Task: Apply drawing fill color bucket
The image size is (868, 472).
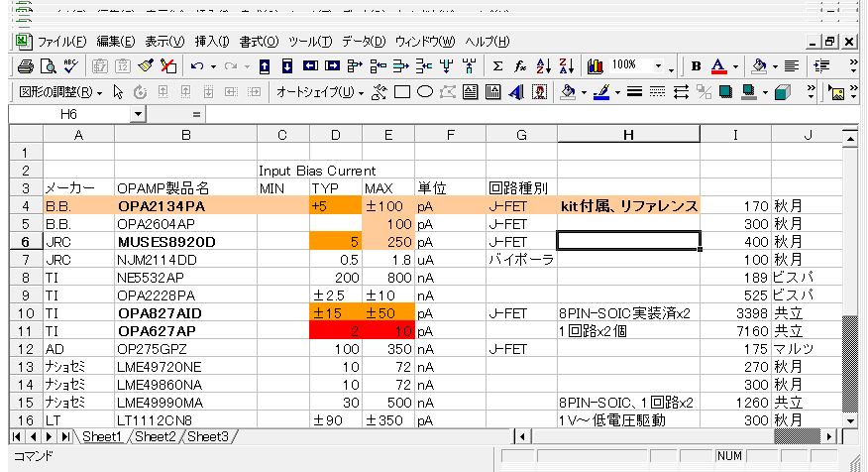Action: pos(568,92)
